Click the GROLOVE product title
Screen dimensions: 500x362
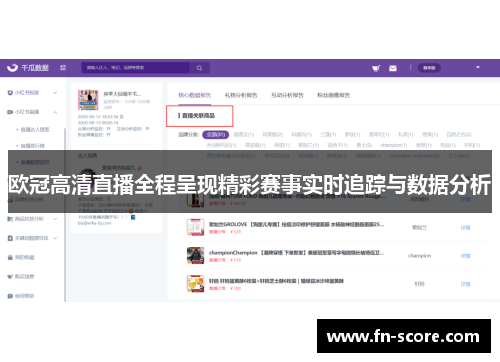[296, 224]
